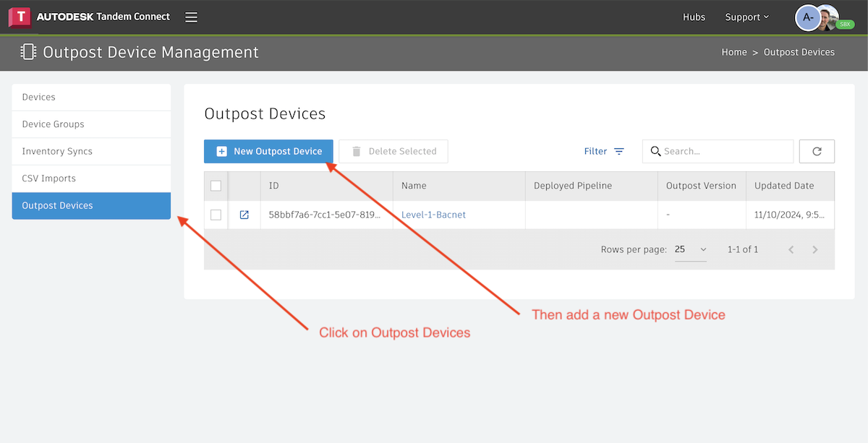Open the Level-1-Bacnet device link
This screenshot has height=443, width=868.
tap(433, 215)
